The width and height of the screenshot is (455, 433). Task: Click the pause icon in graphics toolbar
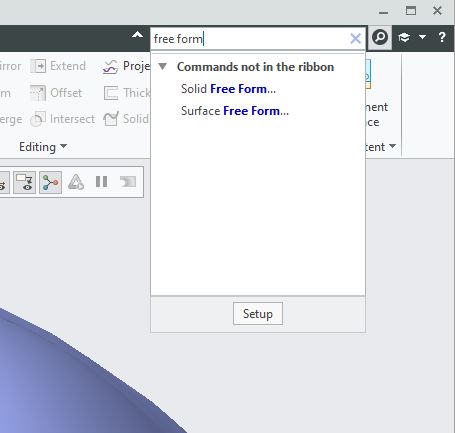click(x=101, y=182)
